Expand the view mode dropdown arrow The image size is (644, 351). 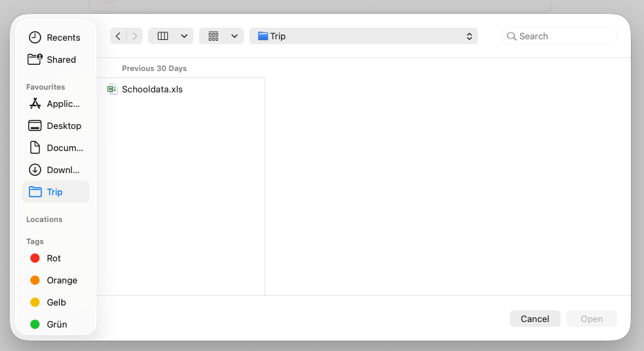click(x=184, y=36)
